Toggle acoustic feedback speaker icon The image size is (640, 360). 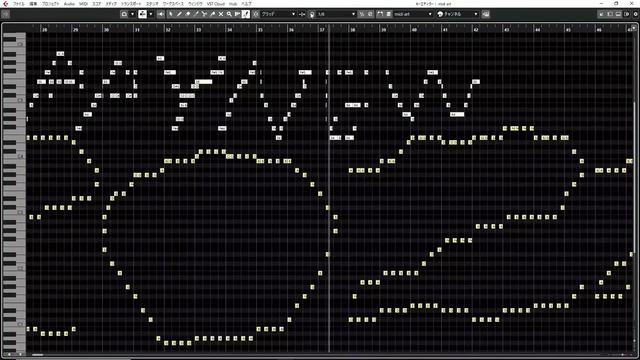161,14
